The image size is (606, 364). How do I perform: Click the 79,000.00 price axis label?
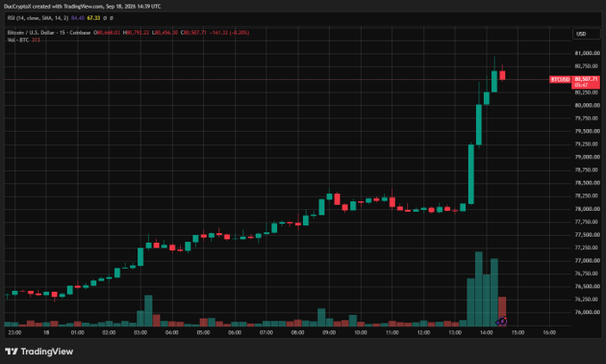pos(587,157)
